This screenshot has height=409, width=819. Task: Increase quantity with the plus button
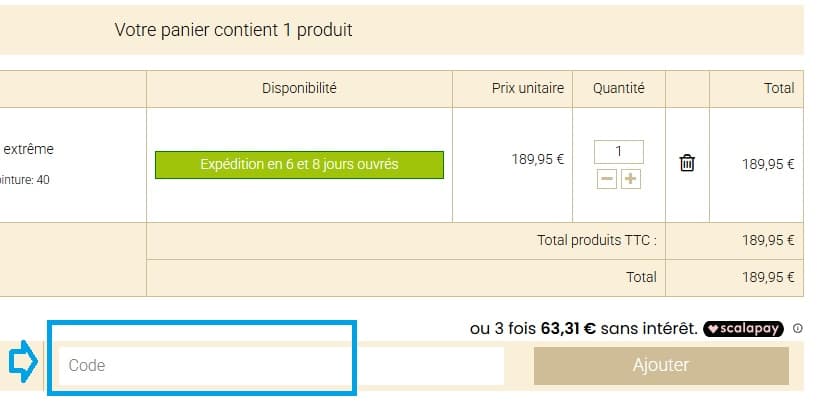pos(630,179)
